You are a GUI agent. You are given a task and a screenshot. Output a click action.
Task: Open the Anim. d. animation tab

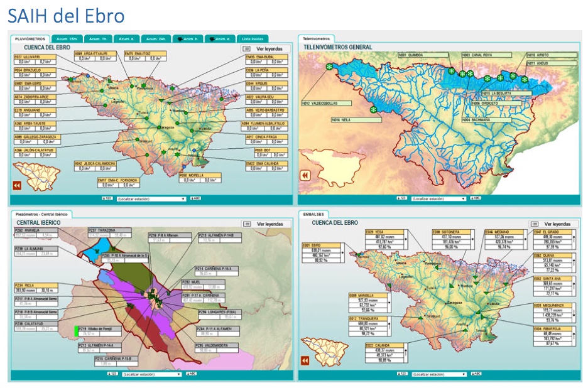coord(220,39)
